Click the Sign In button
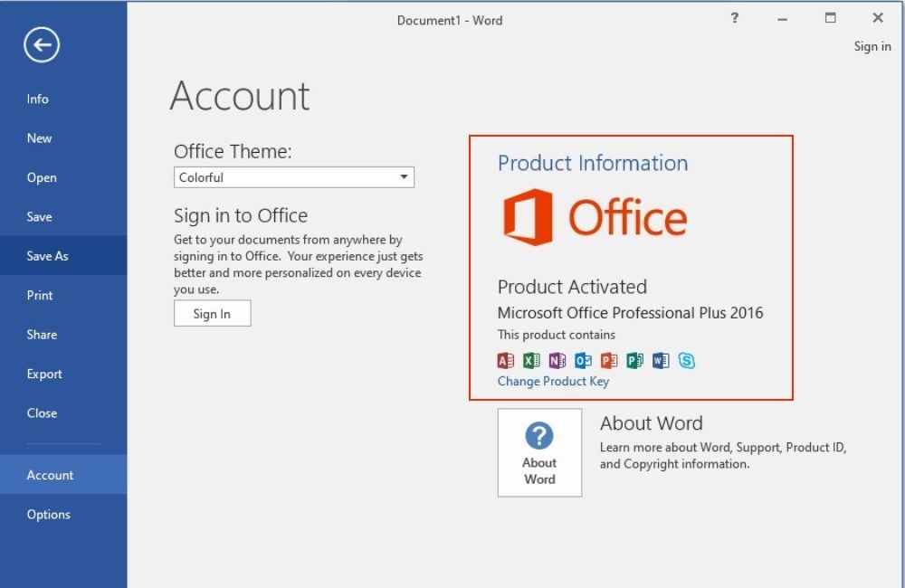905x588 pixels. click(x=213, y=313)
